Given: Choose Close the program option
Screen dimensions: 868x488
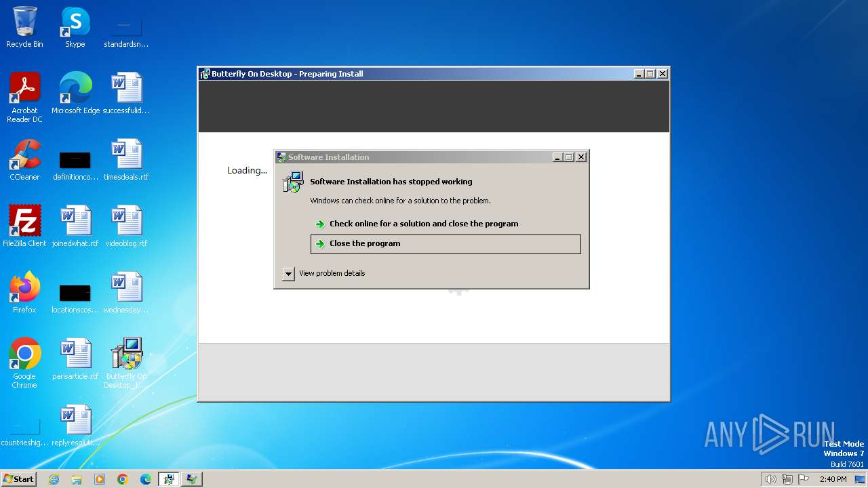Looking at the screenshot, I should pos(446,244).
